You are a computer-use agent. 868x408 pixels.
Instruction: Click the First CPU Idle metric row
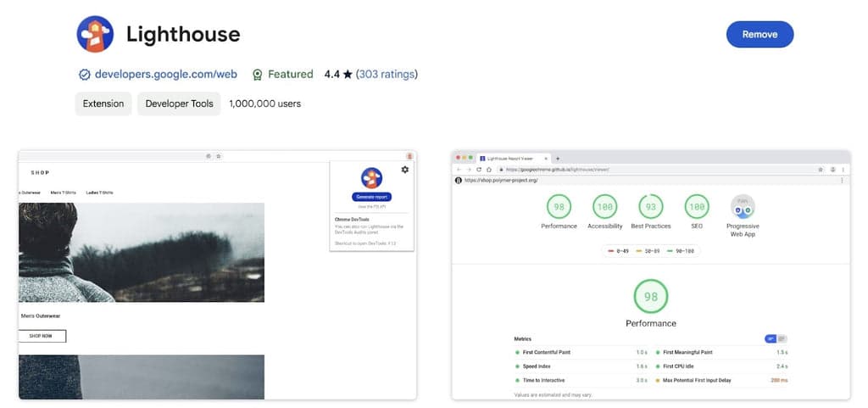point(721,366)
